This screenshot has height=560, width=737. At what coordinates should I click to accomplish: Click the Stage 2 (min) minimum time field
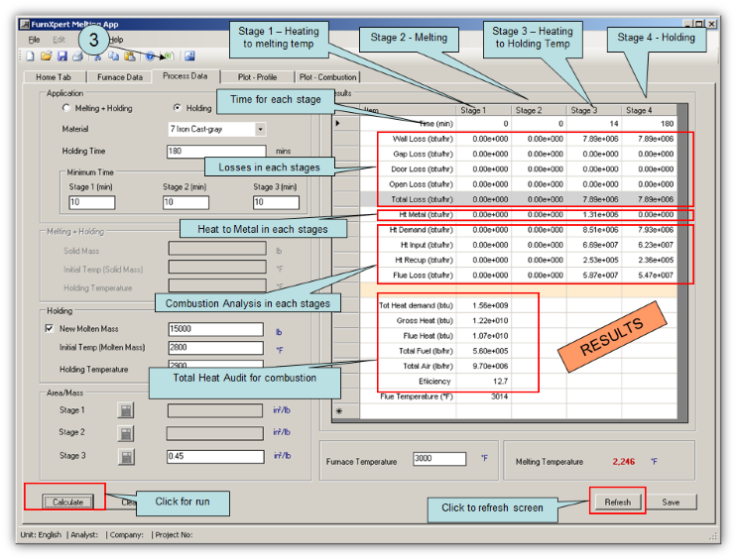tap(185, 202)
